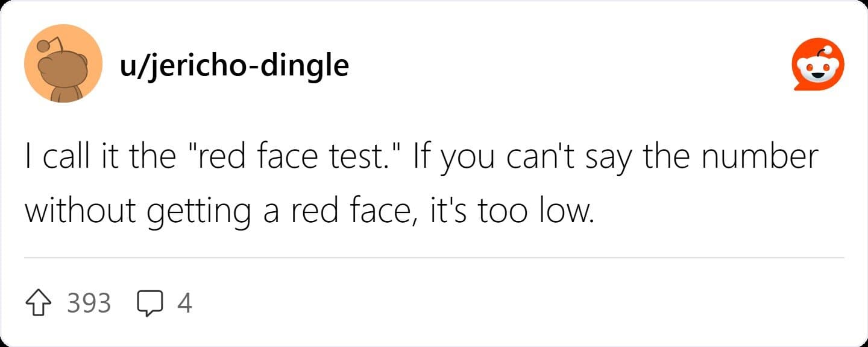The width and height of the screenshot is (868, 347).
Task: Click the smiling face in Reddit logo
Action: (818, 68)
